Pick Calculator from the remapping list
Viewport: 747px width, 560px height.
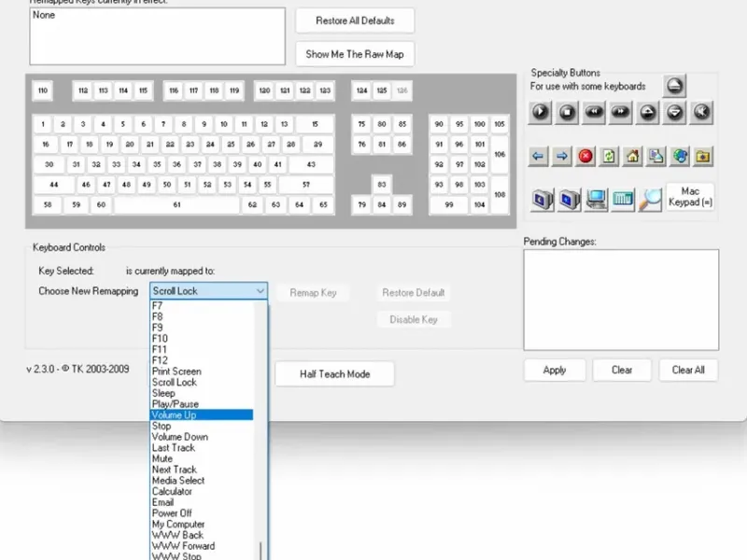point(202,492)
